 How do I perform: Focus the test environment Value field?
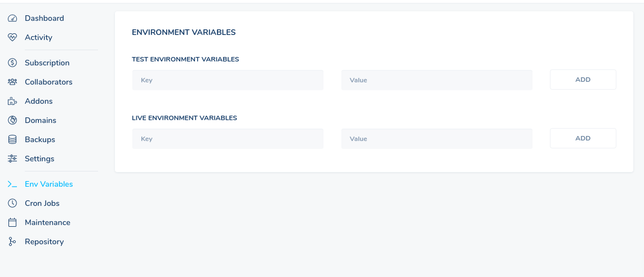(x=437, y=80)
